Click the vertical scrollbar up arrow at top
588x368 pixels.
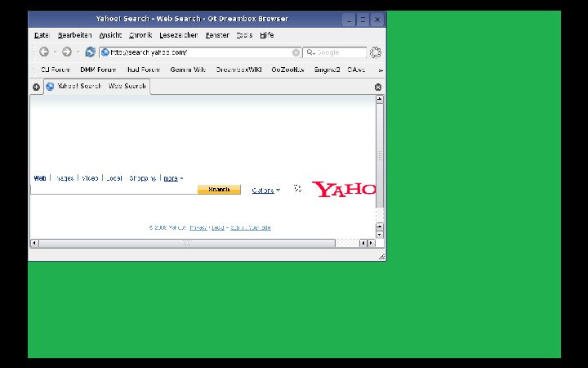[x=380, y=100]
